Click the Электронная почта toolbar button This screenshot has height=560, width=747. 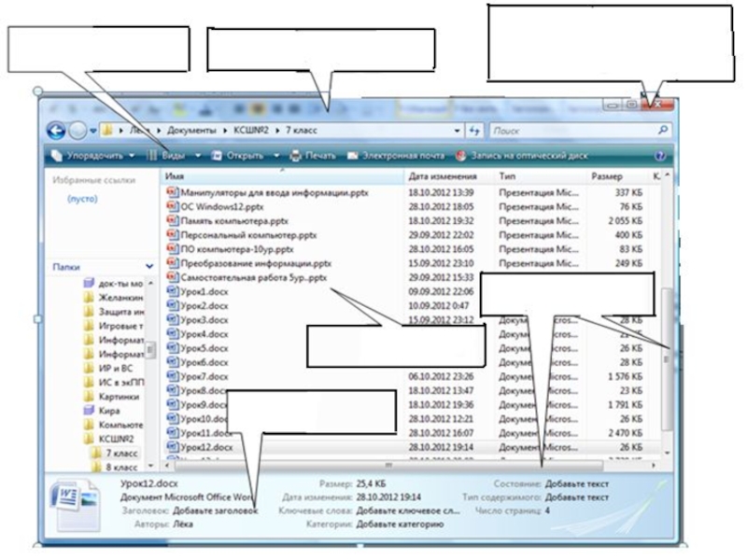[395, 156]
